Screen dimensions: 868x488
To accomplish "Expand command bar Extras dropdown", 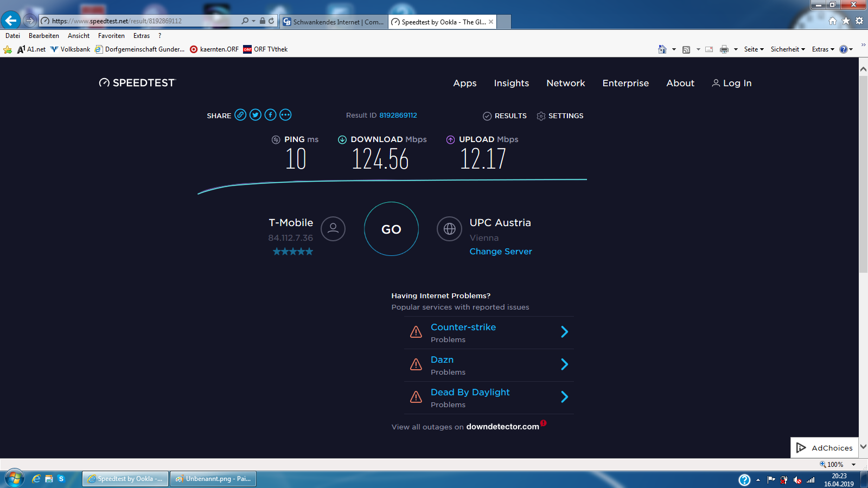I will [823, 49].
